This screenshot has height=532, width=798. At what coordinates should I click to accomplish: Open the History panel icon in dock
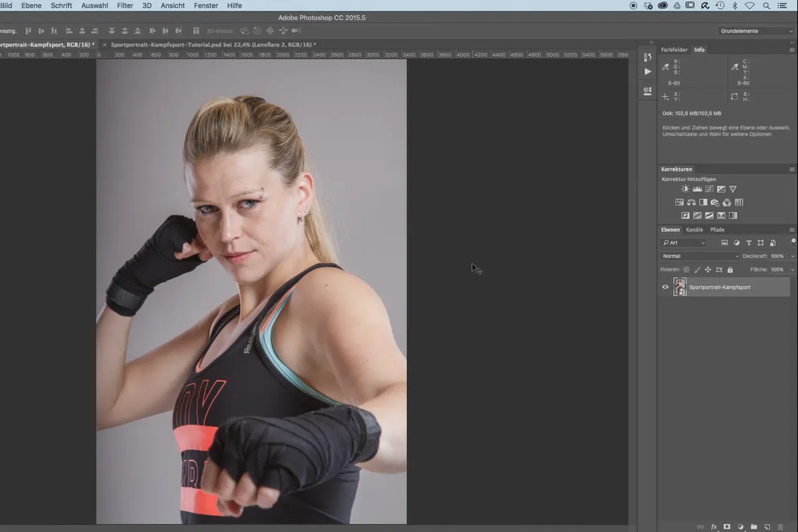648,57
